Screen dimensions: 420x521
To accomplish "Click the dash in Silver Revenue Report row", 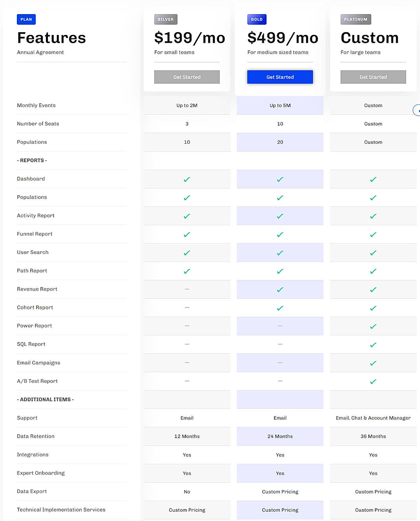I will pos(187,289).
